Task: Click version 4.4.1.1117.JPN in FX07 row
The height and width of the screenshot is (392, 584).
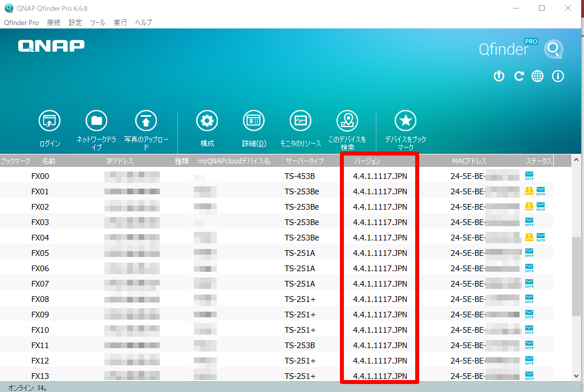Action: click(x=380, y=283)
